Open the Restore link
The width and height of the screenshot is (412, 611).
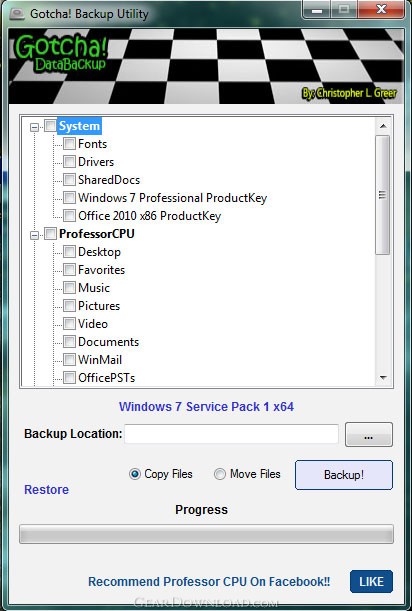46,489
